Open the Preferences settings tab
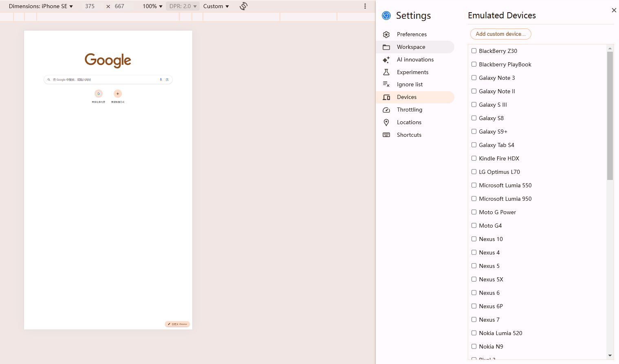This screenshot has height=364, width=619. [x=415, y=35]
